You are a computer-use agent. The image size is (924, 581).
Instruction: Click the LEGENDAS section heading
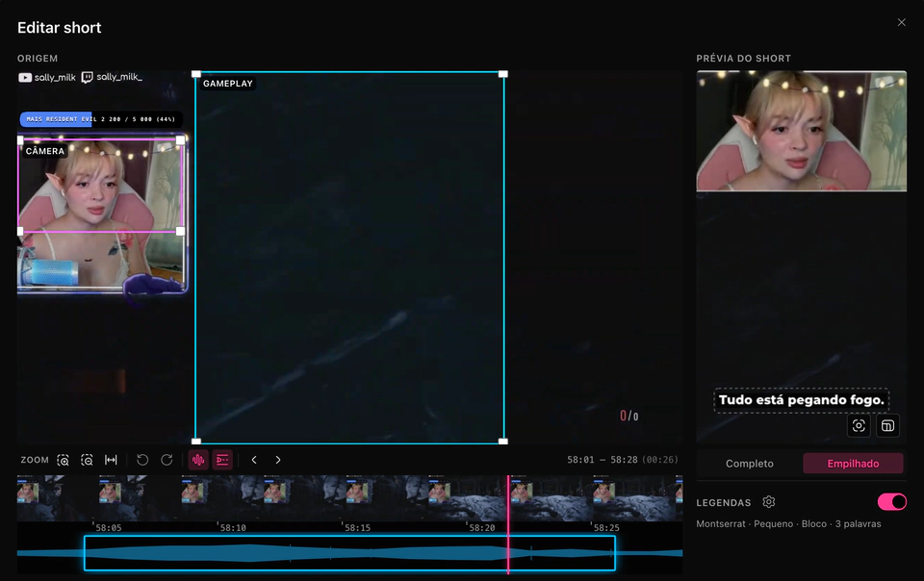click(x=724, y=503)
